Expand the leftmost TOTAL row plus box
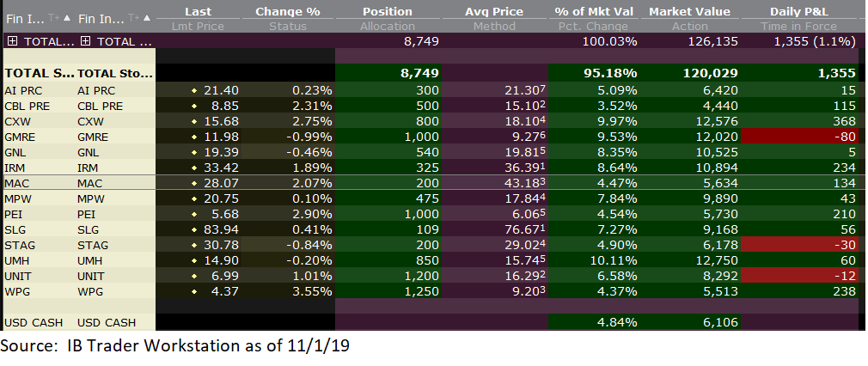 point(11,41)
